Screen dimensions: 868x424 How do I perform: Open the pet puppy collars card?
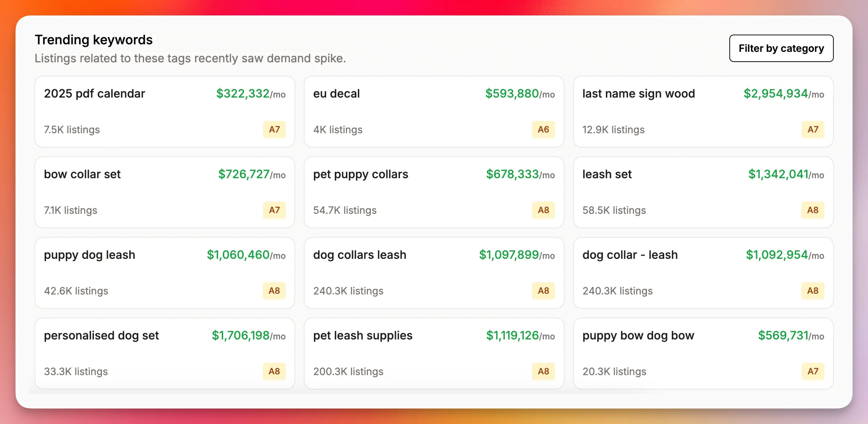click(x=433, y=192)
